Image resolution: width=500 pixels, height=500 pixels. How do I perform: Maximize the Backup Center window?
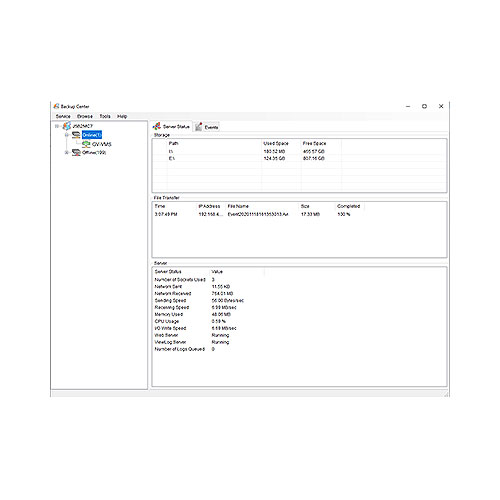(x=424, y=106)
